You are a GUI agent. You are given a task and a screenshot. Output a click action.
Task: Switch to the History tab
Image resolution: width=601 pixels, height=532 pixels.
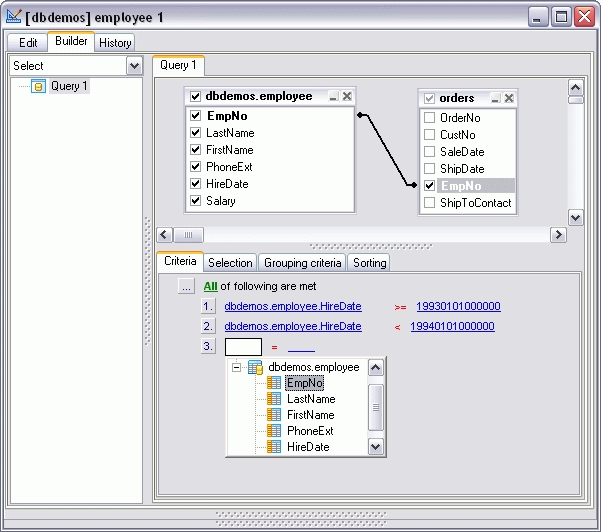coord(115,43)
